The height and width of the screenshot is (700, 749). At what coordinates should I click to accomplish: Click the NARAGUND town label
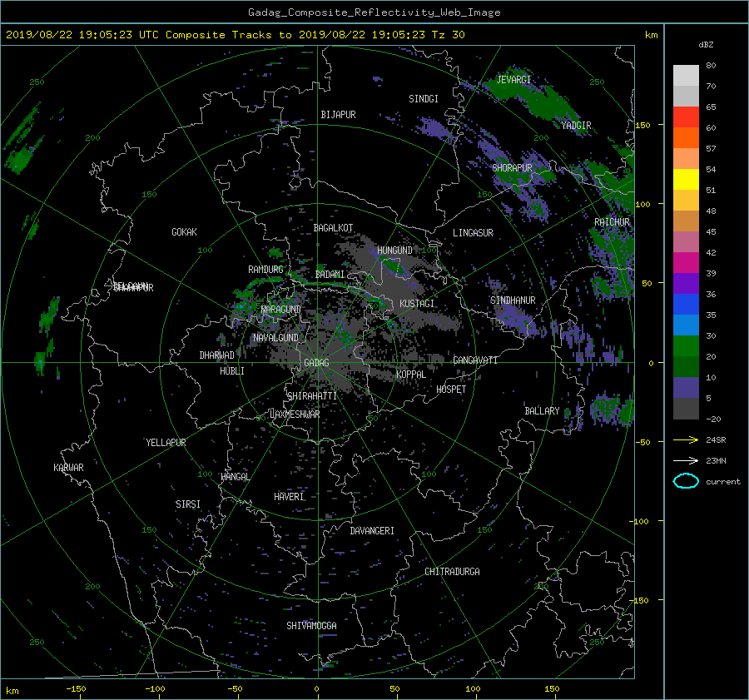tap(281, 310)
